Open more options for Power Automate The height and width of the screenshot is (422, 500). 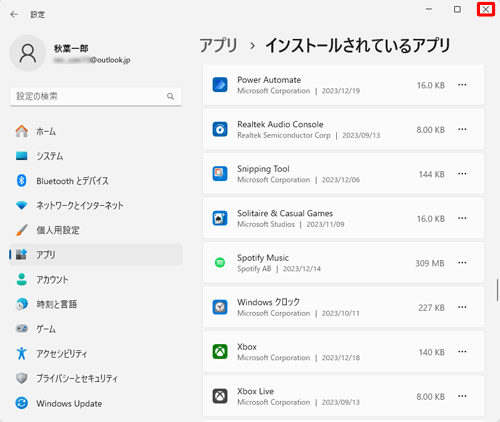[x=462, y=85]
